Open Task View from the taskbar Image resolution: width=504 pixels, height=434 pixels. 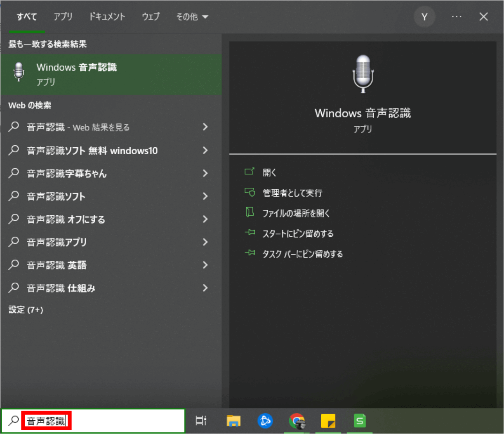[x=201, y=421]
